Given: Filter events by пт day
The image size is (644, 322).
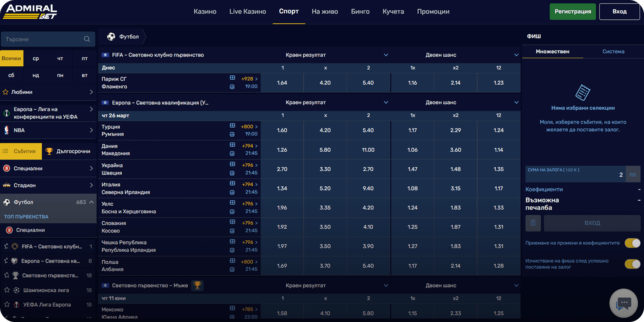Looking at the screenshot, I should 85,58.
